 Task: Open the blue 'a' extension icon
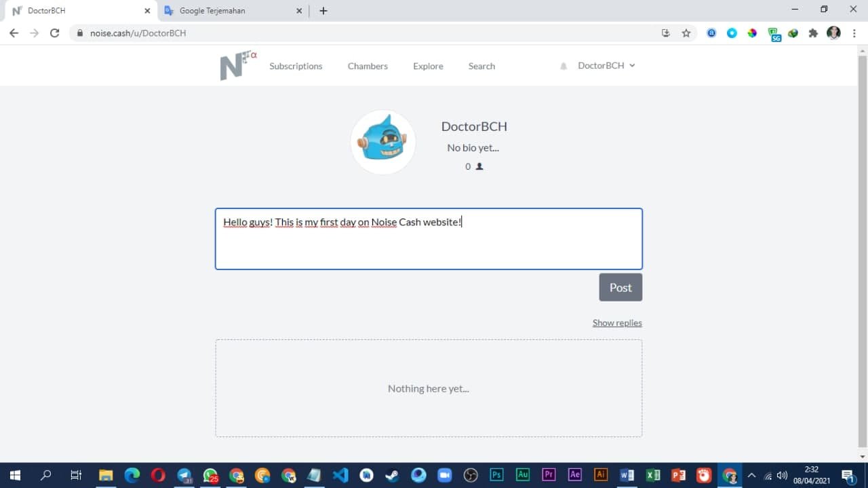(711, 33)
